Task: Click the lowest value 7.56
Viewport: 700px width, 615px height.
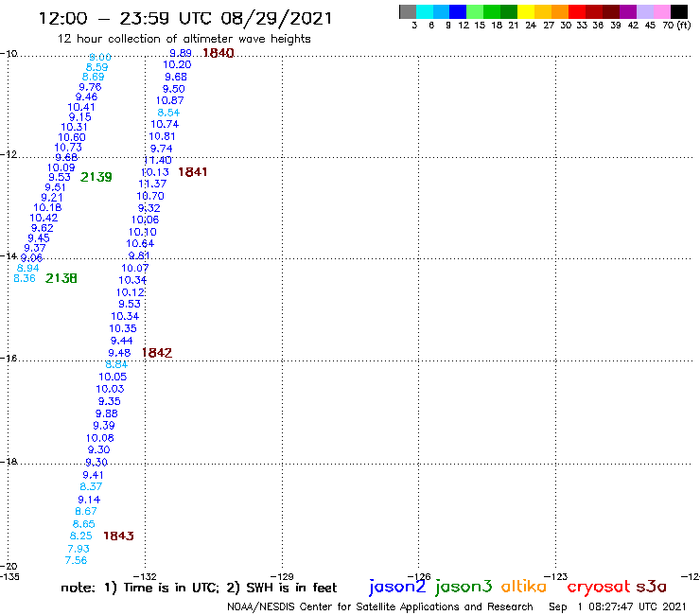Action: pos(76,561)
